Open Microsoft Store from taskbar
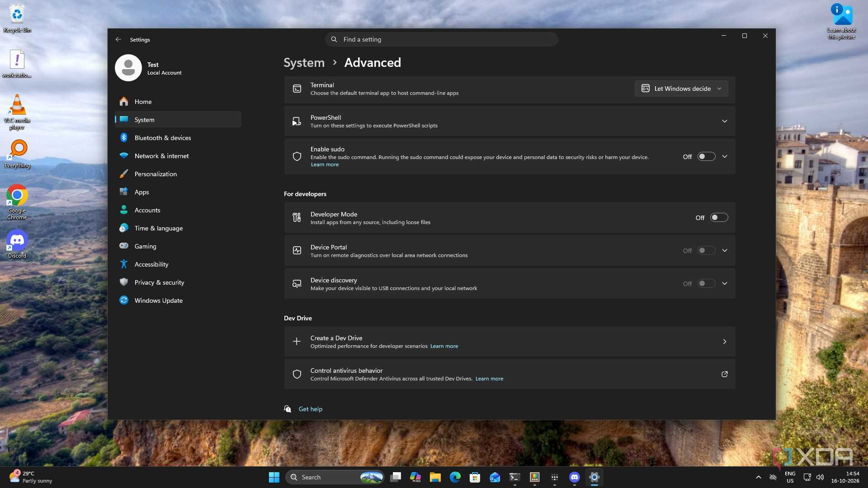Screen dimensions: 868x488 tap(475, 477)
